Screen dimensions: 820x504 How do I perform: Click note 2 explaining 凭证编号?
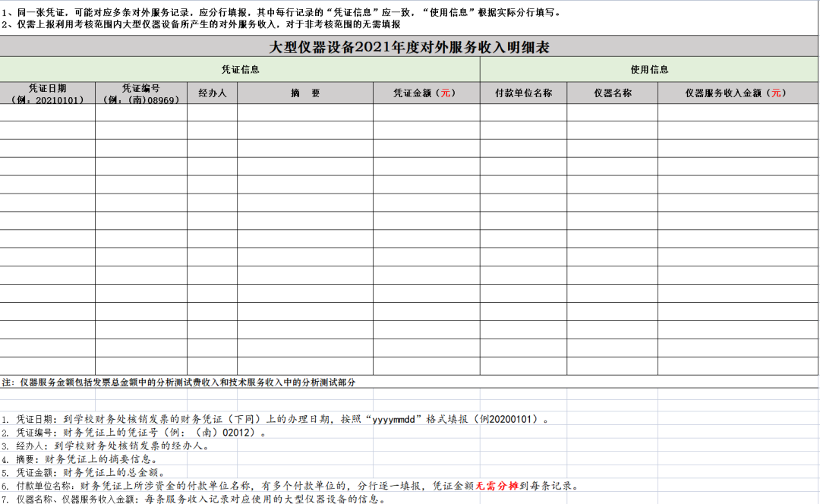pos(134,433)
